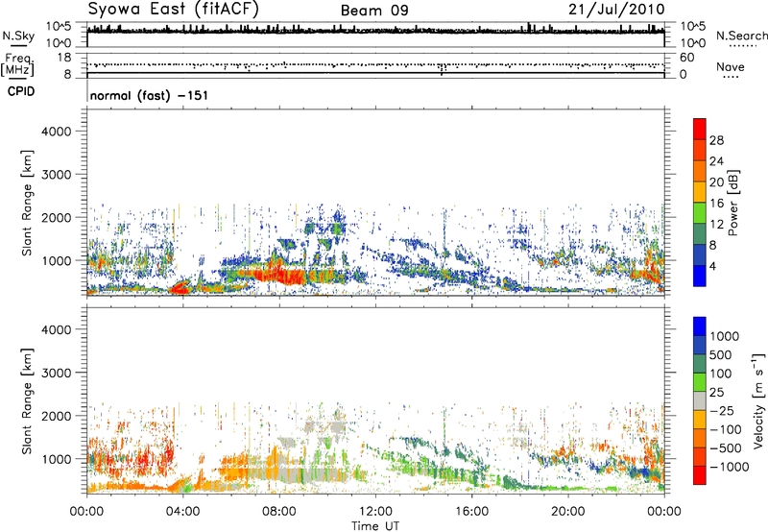
Task: Pick the gray segment of the Velocity colorbar
Action: 700,399
